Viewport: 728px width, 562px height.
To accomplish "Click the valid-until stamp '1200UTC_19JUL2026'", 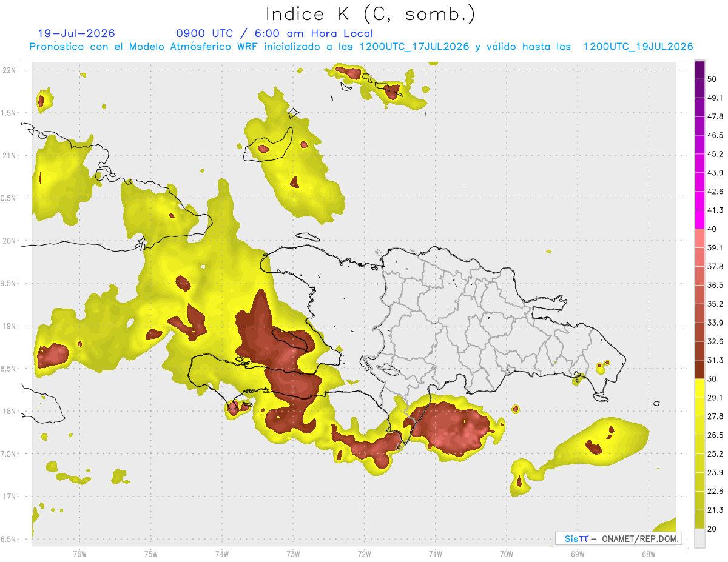I will tap(638, 47).
